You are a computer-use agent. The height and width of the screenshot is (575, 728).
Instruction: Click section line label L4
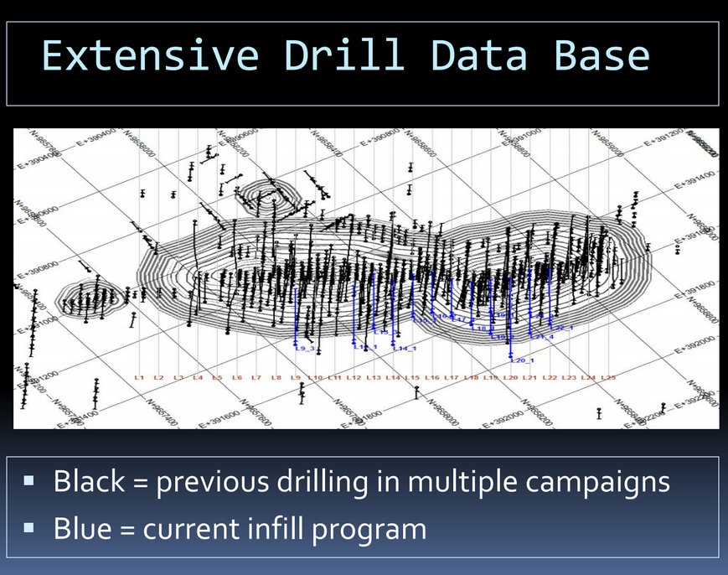tap(198, 377)
